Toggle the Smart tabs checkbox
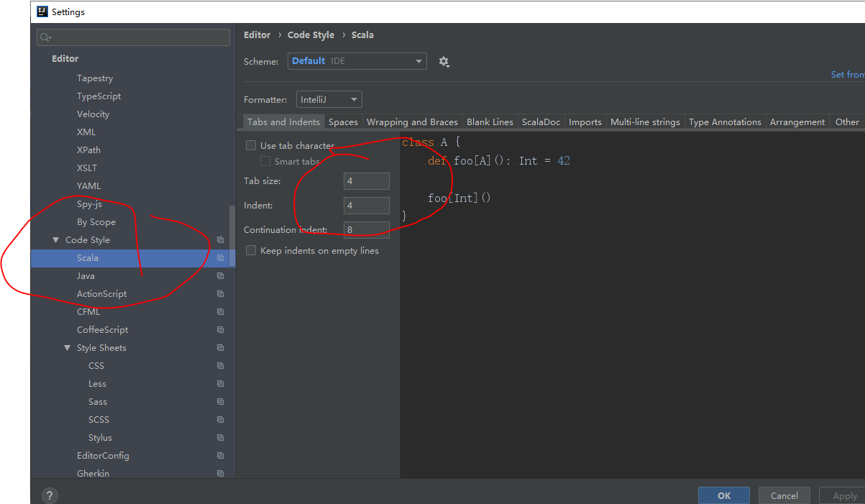The height and width of the screenshot is (504, 865). click(265, 162)
